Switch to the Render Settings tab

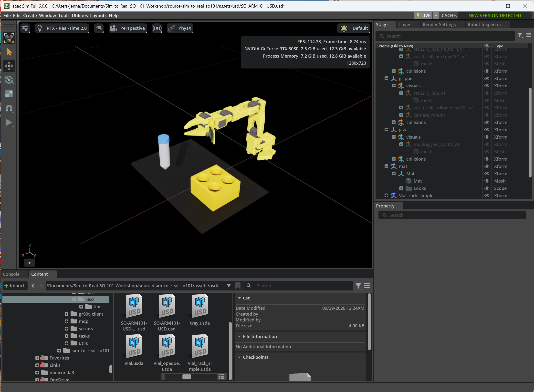pos(439,24)
